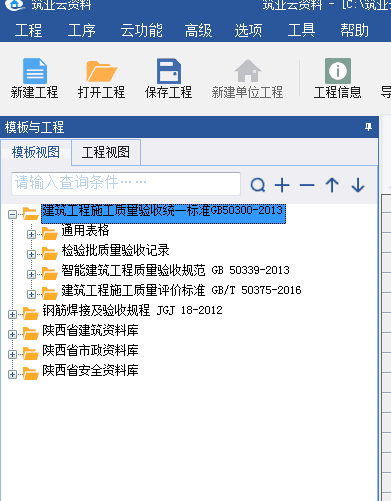391x501 pixels.
Task: Open the 云功能 menu
Action: [142, 30]
